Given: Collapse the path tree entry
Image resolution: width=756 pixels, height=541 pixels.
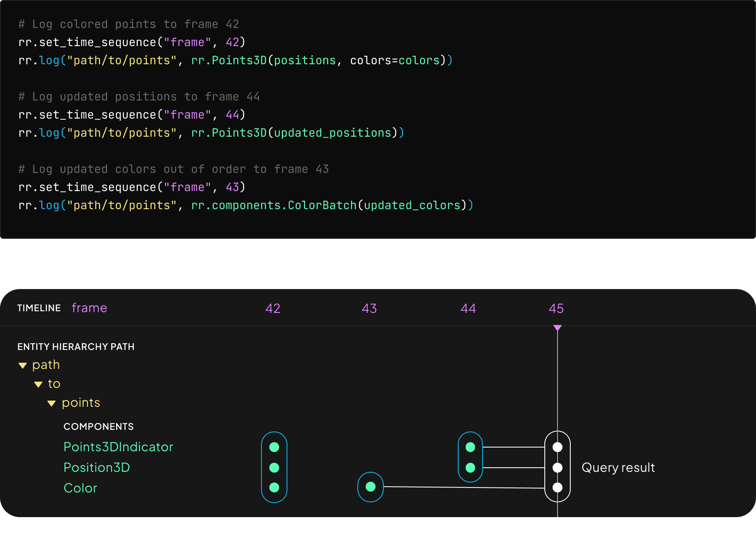Looking at the screenshot, I should coord(22,365).
